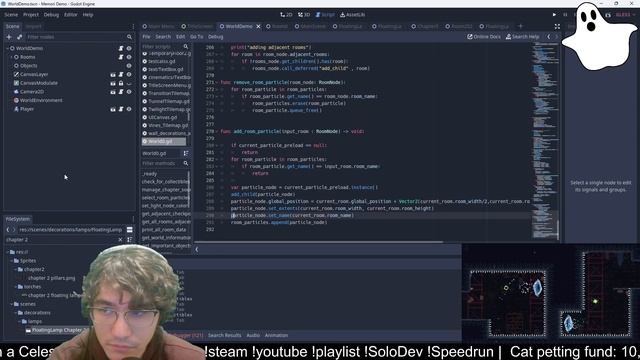
Task: Open Player scene in editor icon
Action: point(113,109)
